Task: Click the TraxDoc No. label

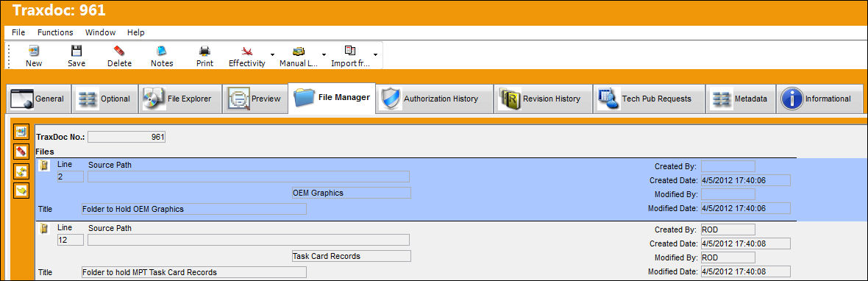Action: tap(60, 137)
